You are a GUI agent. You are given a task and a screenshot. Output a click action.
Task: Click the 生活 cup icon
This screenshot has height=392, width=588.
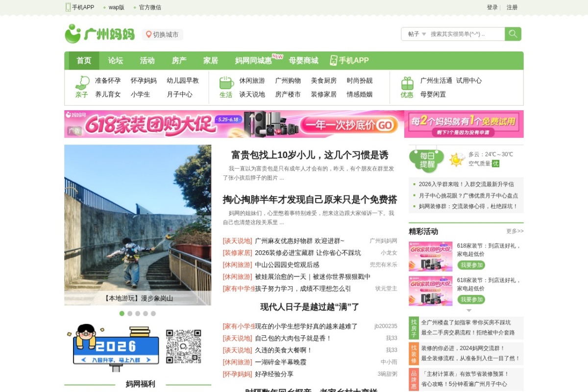coord(226,82)
